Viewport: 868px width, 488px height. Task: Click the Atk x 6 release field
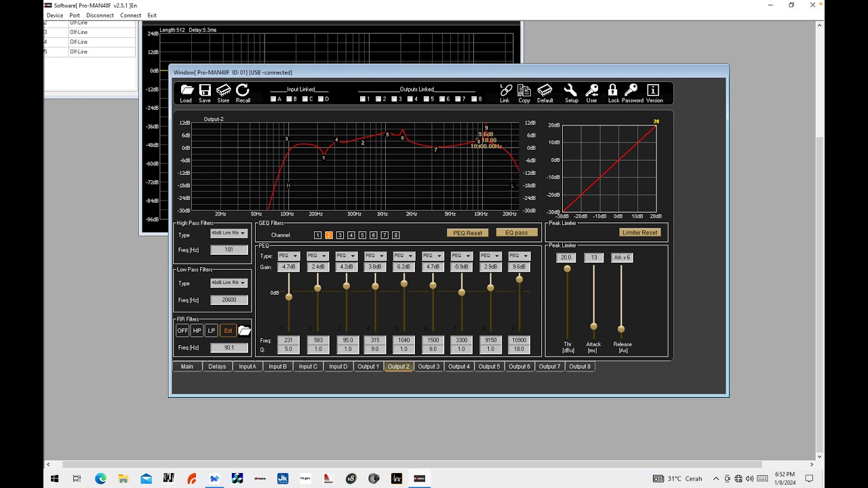(x=622, y=258)
